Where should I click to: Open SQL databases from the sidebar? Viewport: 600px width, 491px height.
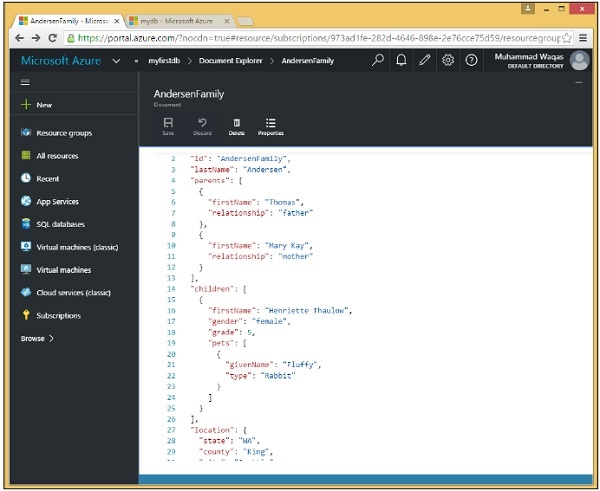tap(60, 224)
